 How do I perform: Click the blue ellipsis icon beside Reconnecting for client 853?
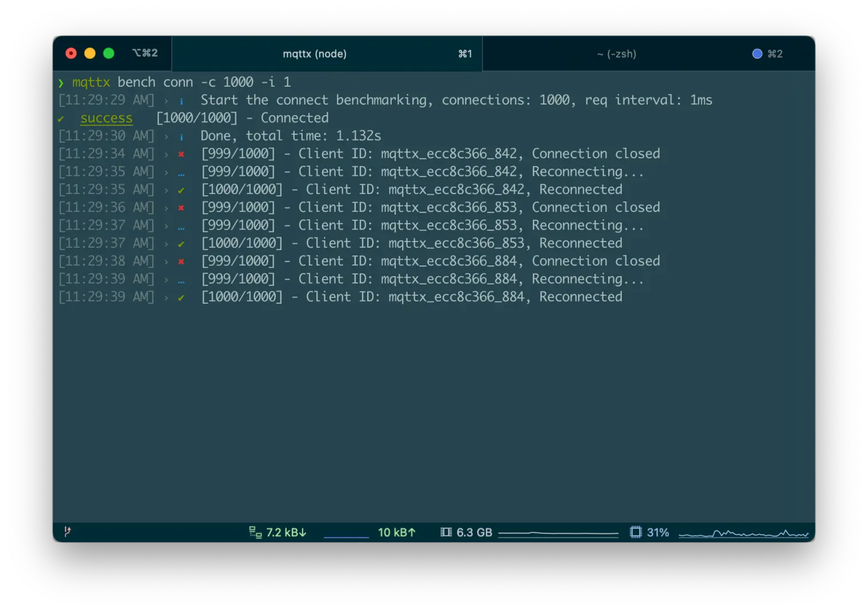tap(181, 226)
